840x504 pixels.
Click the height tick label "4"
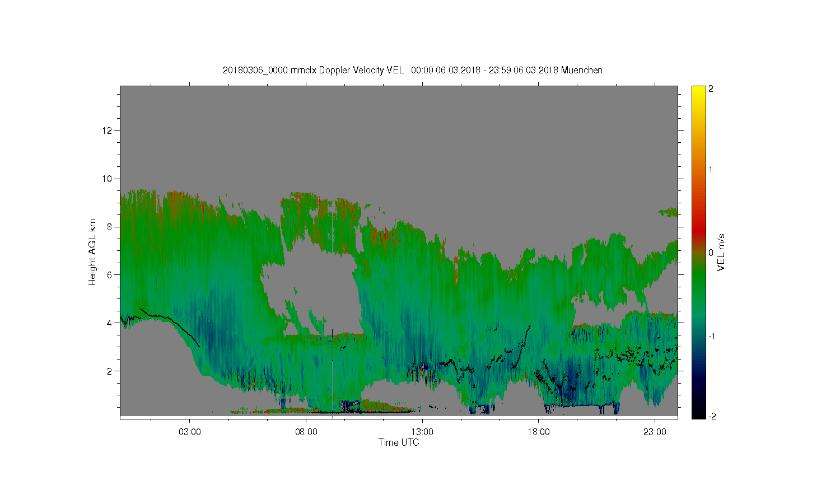point(110,323)
